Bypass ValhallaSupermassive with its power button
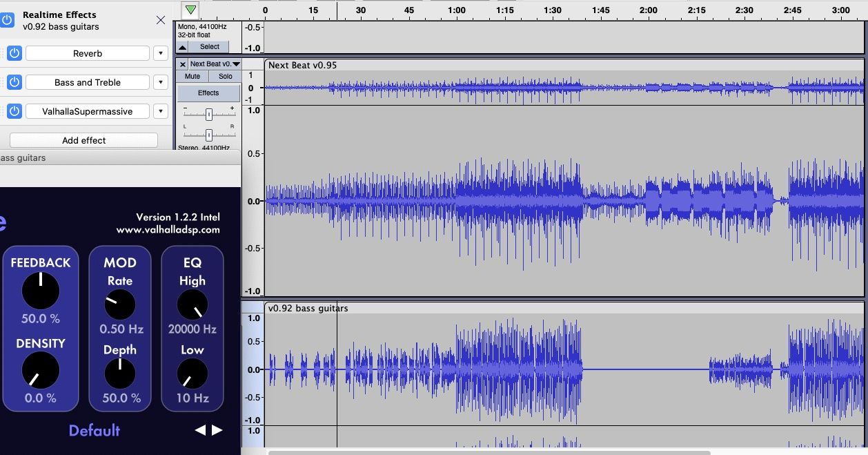The width and height of the screenshot is (868, 455). (14, 111)
